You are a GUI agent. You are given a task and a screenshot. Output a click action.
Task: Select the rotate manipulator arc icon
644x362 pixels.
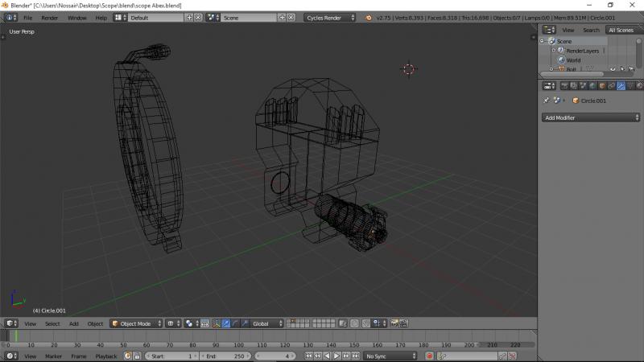[x=235, y=323]
